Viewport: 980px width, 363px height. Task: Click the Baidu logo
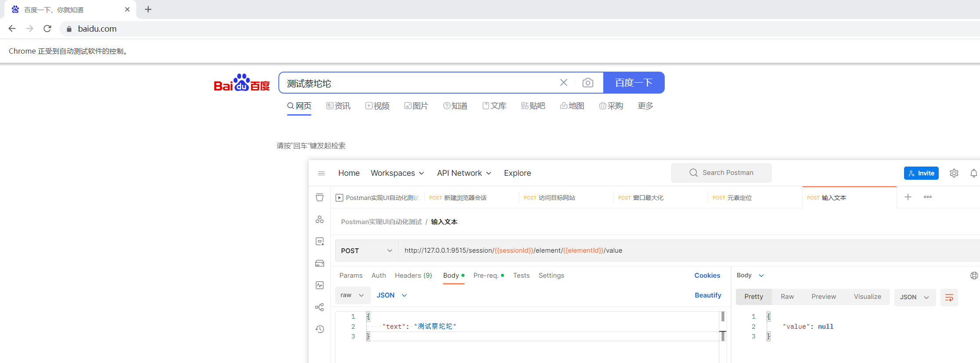[242, 83]
